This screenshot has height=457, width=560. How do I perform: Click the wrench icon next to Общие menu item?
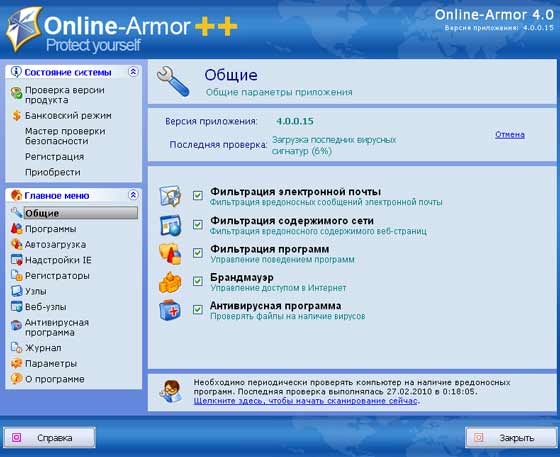pyautogui.click(x=16, y=213)
